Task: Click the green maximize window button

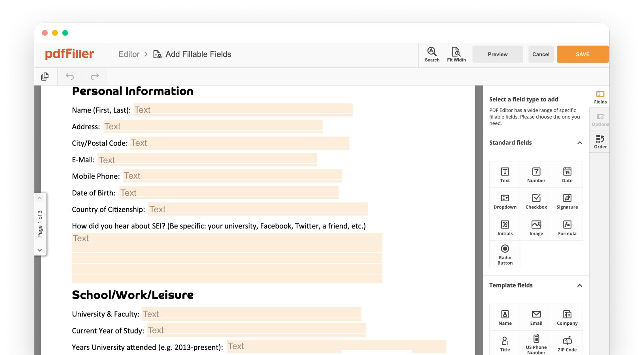Action: [x=65, y=33]
